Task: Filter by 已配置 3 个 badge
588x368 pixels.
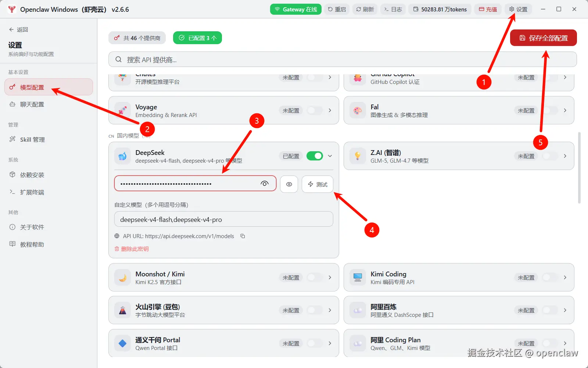Action: (x=197, y=38)
